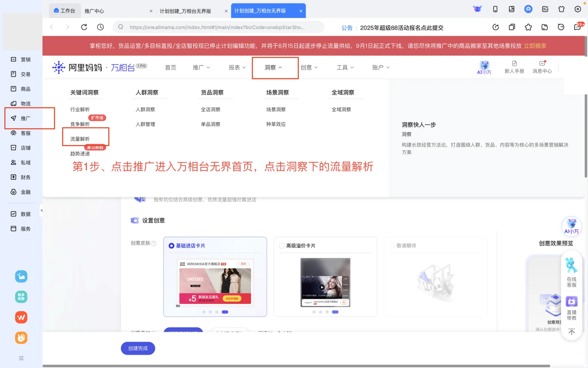The width and height of the screenshot is (588, 368).
Task: Expand the 工具 menu dropdown
Action: click(x=345, y=67)
